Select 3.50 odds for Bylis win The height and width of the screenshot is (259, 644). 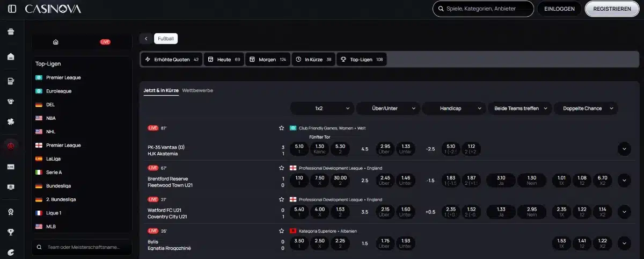point(299,243)
